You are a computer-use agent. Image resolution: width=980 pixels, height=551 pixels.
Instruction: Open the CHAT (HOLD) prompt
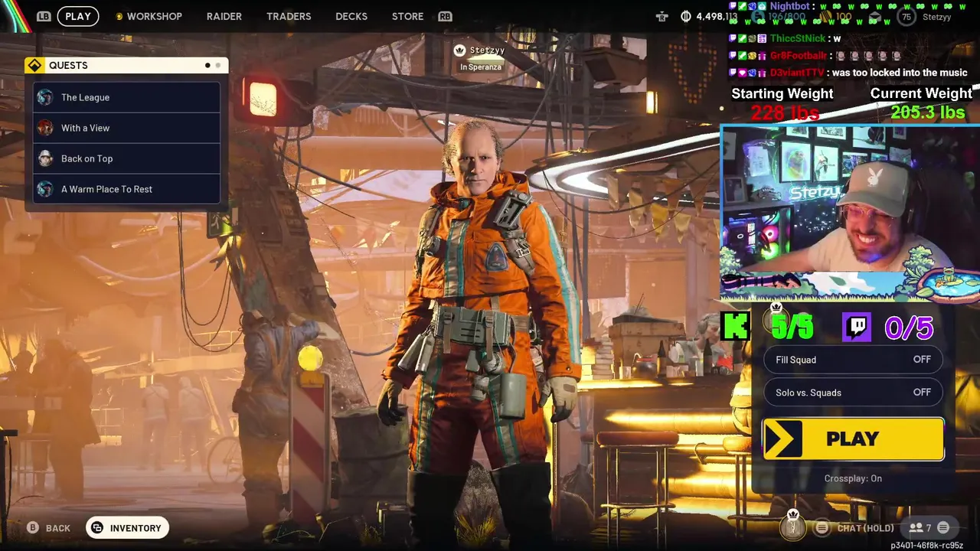tap(865, 528)
